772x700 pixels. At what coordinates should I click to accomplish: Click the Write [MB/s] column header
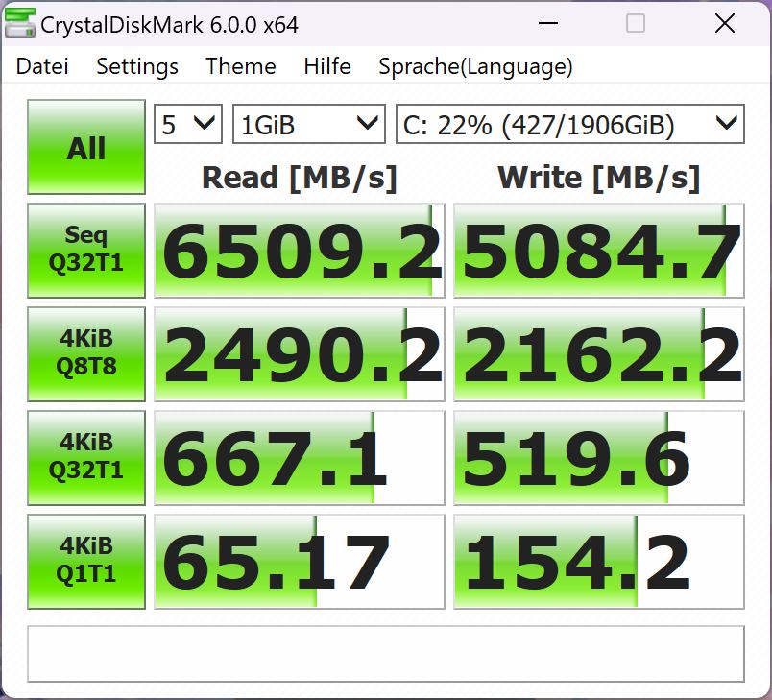(599, 178)
